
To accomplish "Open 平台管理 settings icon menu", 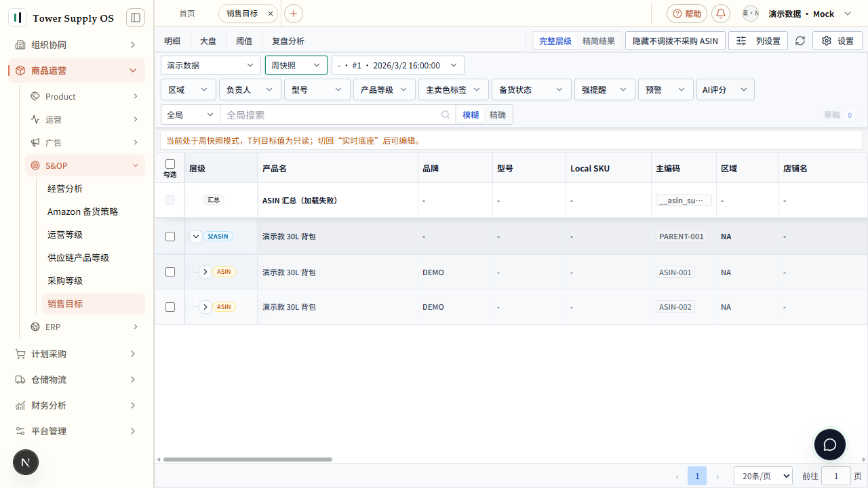I will coord(77,431).
